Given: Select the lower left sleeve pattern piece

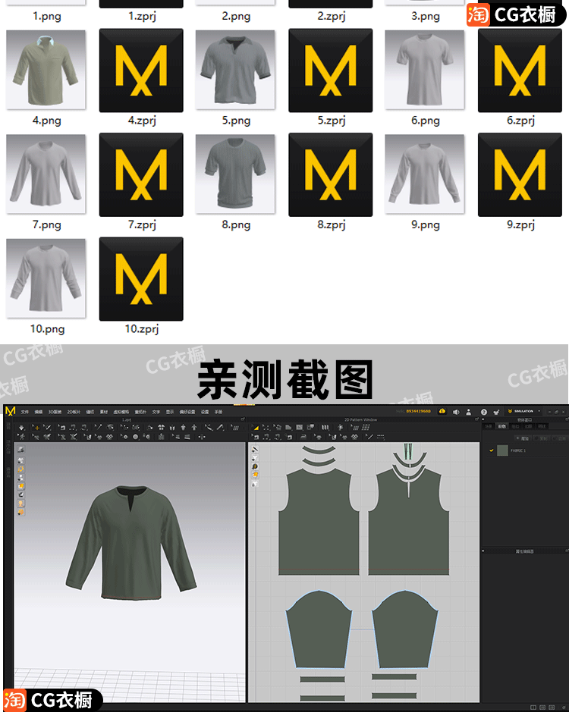Looking at the screenshot, I should 319,629.
